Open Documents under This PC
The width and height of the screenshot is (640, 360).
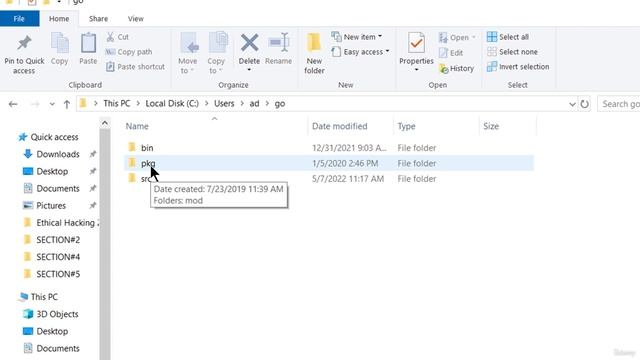[x=58, y=349]
